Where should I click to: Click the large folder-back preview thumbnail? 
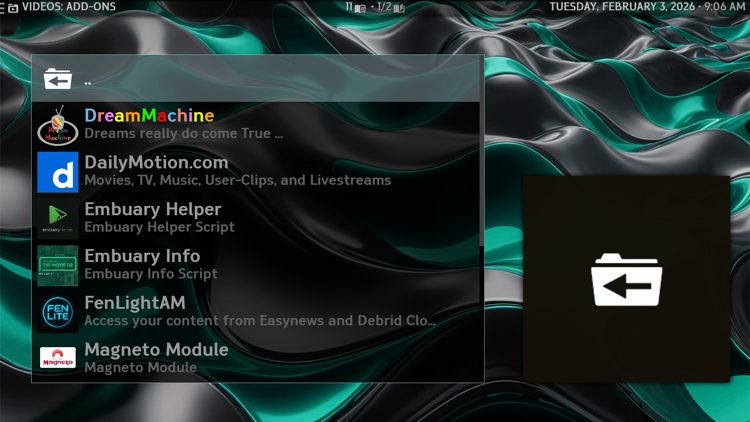point(626,279)
